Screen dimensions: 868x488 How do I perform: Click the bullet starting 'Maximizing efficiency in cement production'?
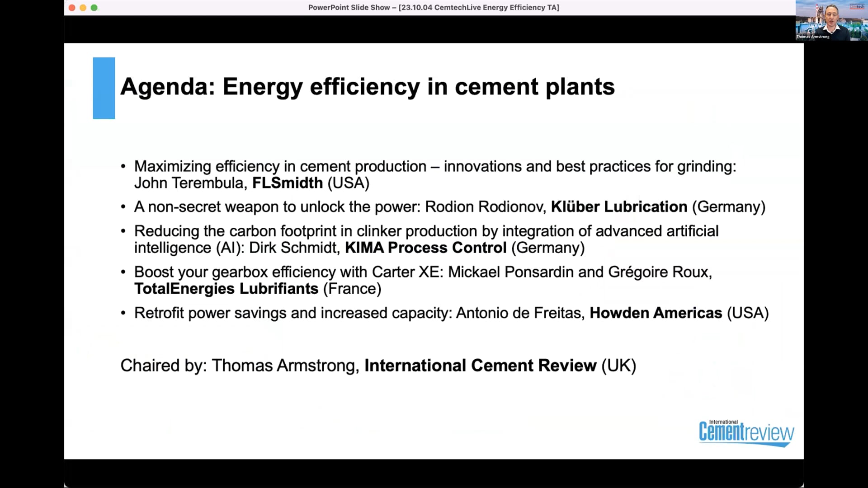point(435,174)
